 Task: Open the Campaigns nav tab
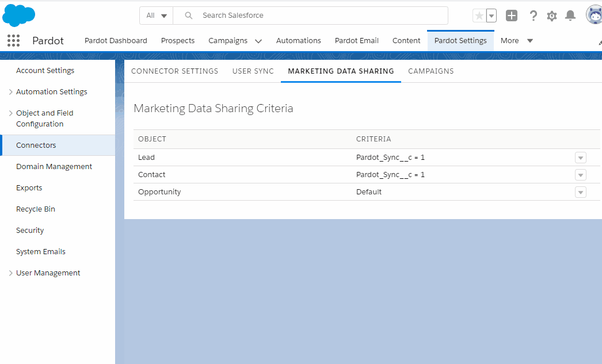[228, 41]
